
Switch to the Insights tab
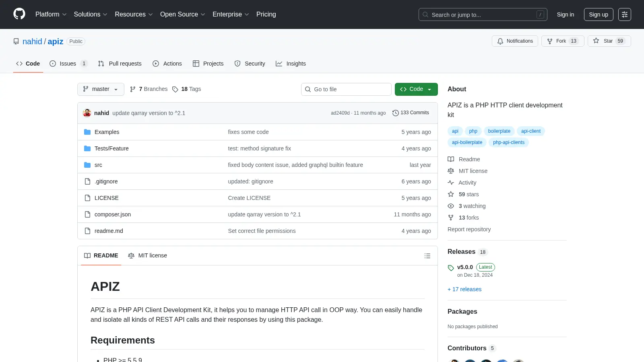pyautogui.click(x=291, y=64)
